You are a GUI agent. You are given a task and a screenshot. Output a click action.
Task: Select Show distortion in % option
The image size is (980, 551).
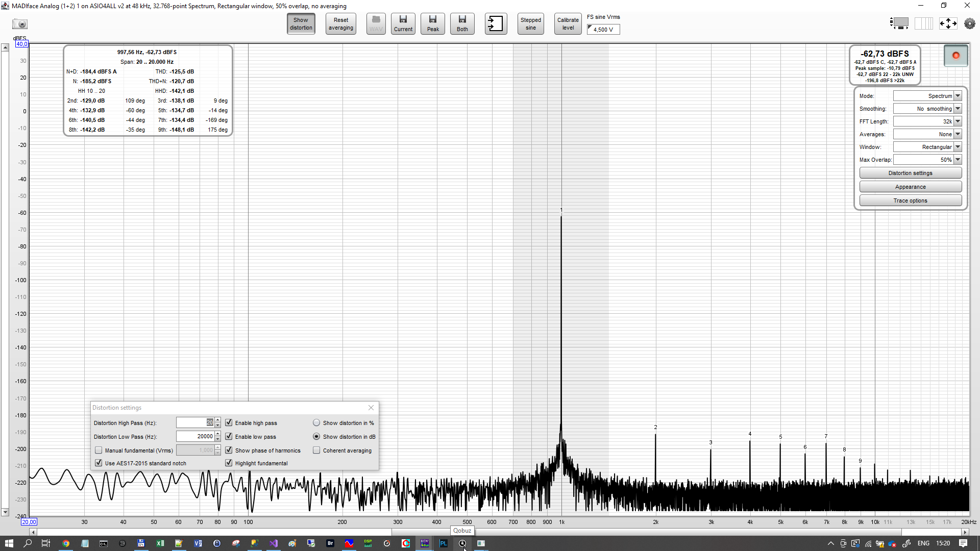[x=316, y=423]
